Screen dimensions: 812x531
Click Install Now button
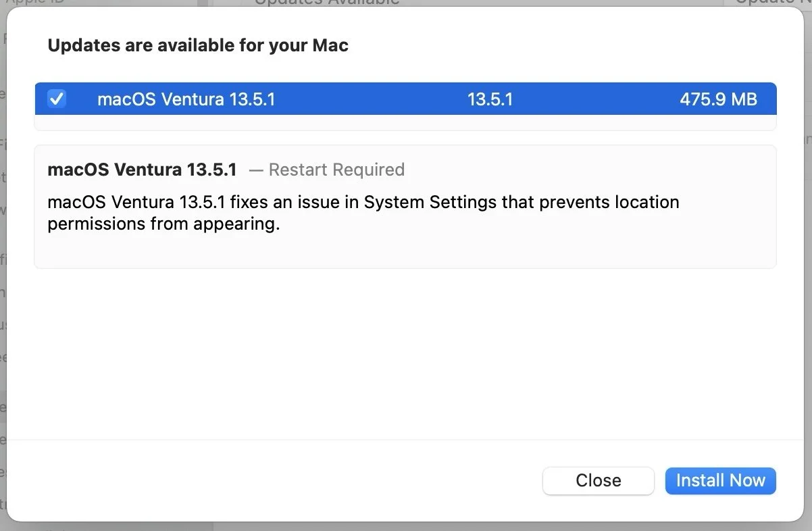[x=720, y=481]
